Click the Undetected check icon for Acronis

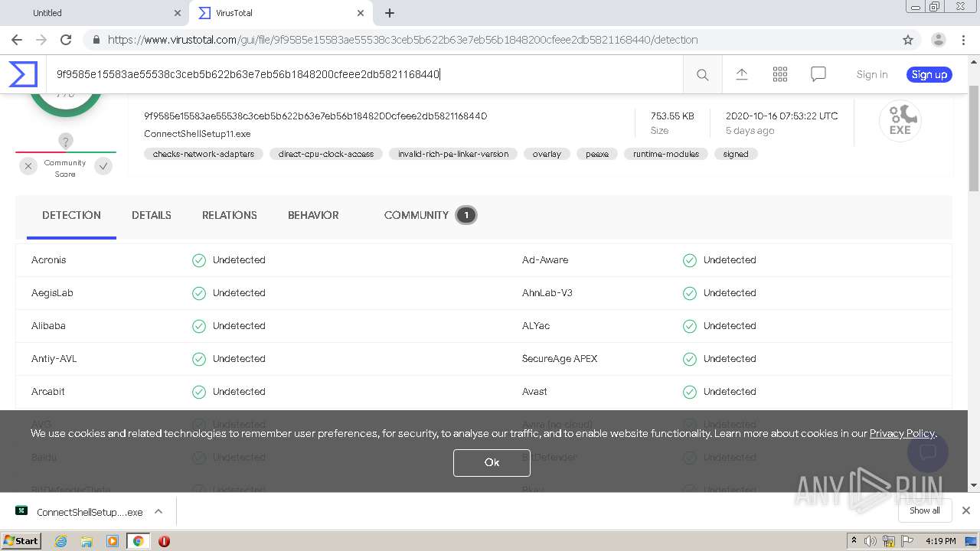(x=199, y=260)
